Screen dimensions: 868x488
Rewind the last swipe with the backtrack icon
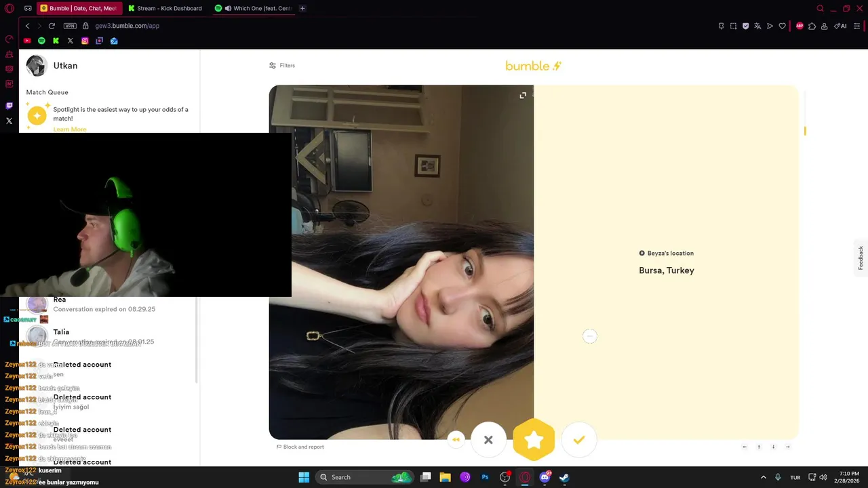point(456,439)
